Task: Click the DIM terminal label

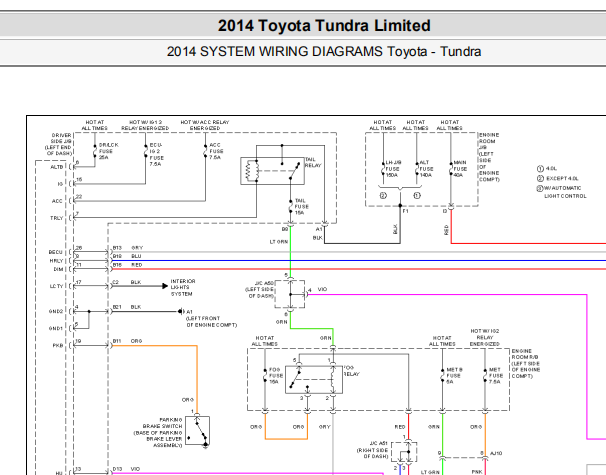Action: point(58,269)
